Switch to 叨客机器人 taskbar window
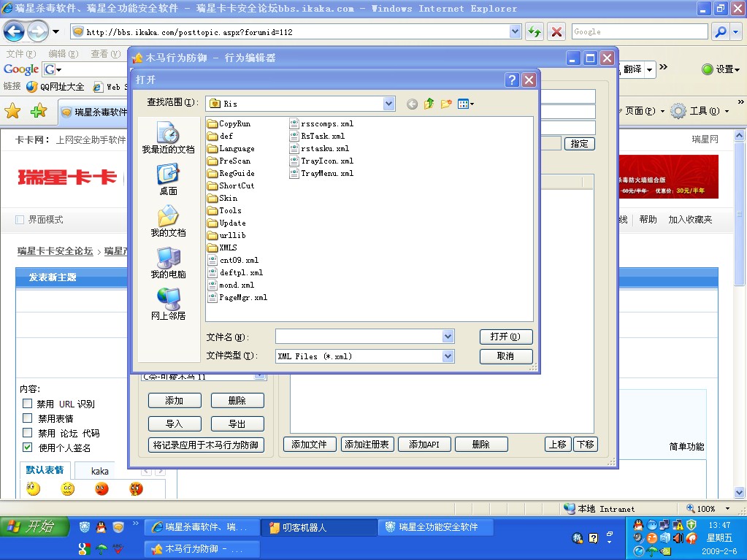Screen dimensions: 747x560 pos(318,527)
